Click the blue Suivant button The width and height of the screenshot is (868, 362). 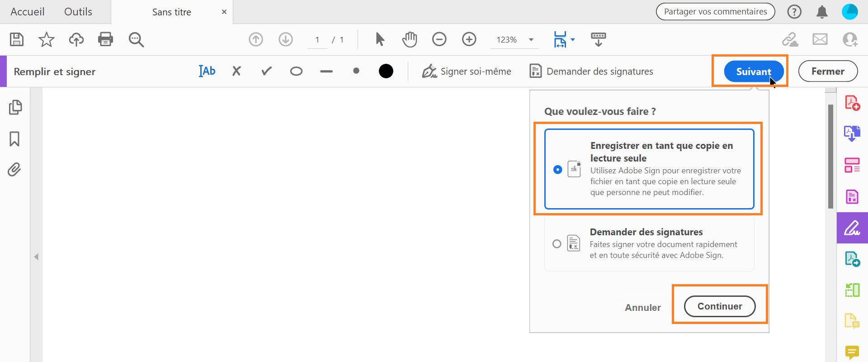point(754,71)
